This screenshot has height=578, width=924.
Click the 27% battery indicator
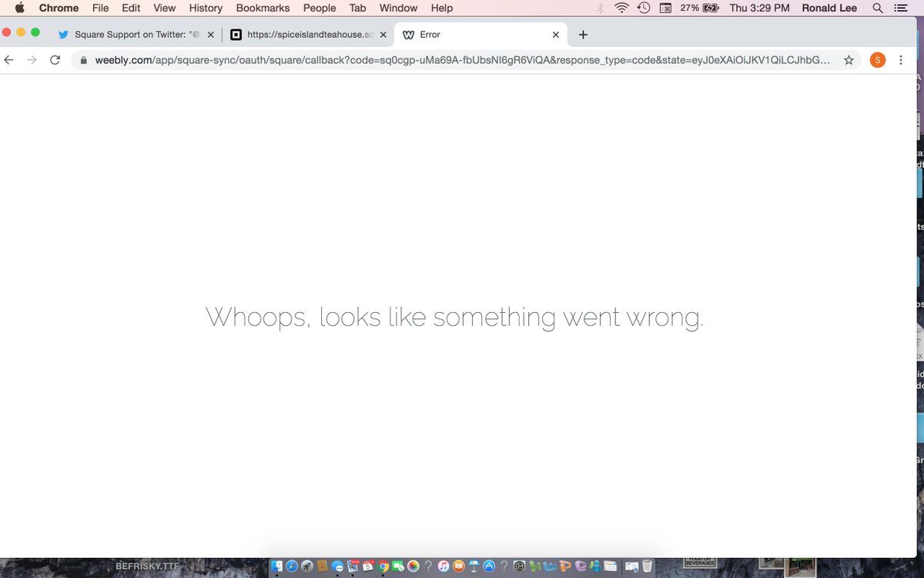[x=699, y=8]
